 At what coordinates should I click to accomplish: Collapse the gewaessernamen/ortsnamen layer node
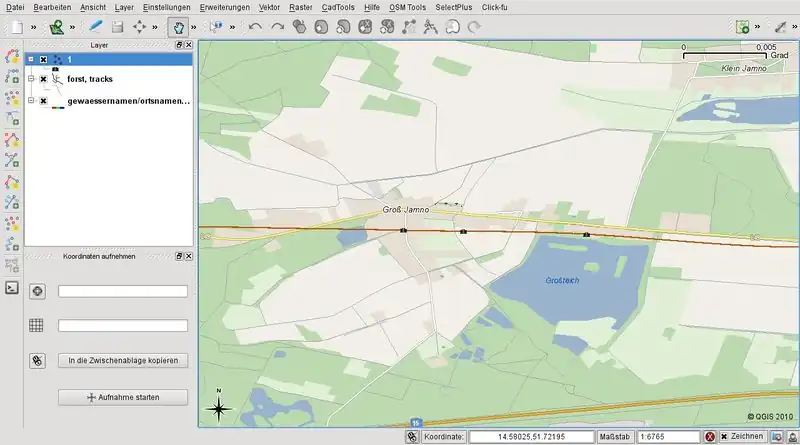[31, 101]
